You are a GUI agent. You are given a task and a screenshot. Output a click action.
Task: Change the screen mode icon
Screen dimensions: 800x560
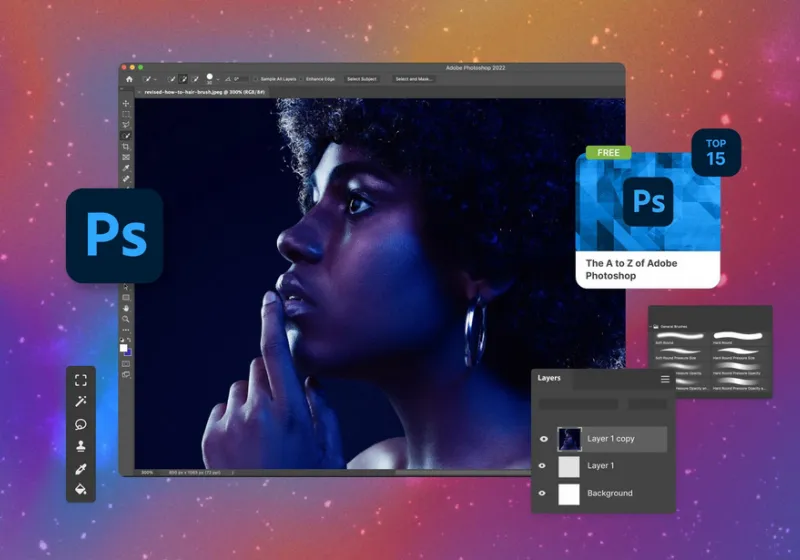click(126, 375)
